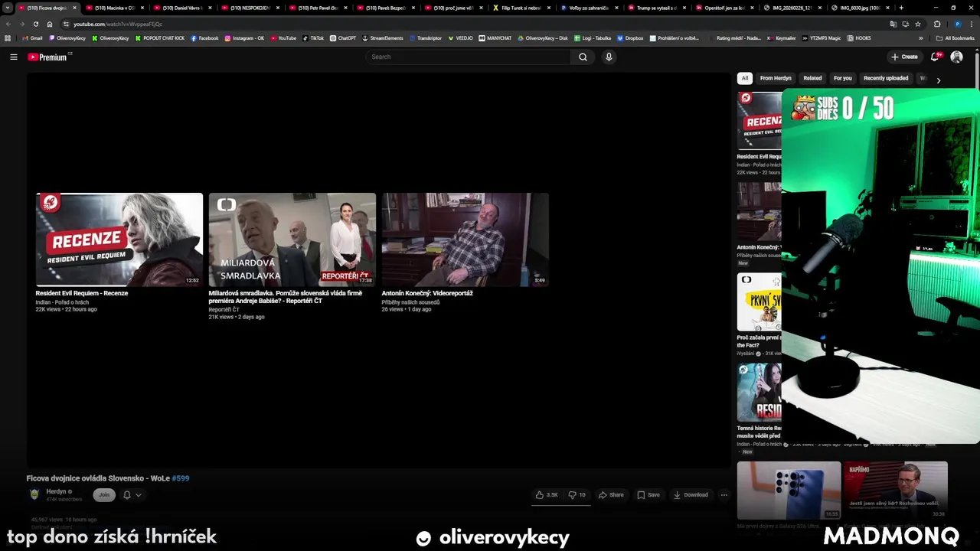
Task: Like the video with 3.5K likes
Action: (547, 495)
